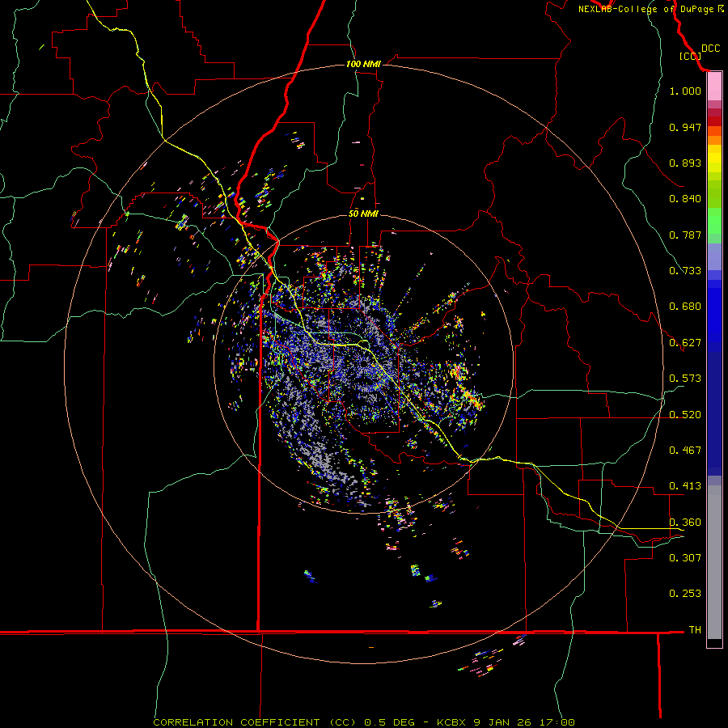Viewport: 728px width, 728px height.
Task: Pick the red segment of color bar
Action: pyautogui.click(x=714, y=121)
